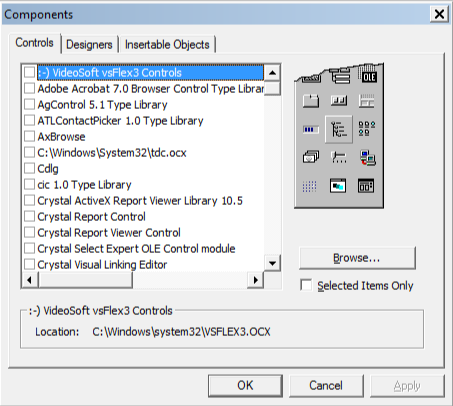Check the Crystal Report Control checkbox

(30, 216)
